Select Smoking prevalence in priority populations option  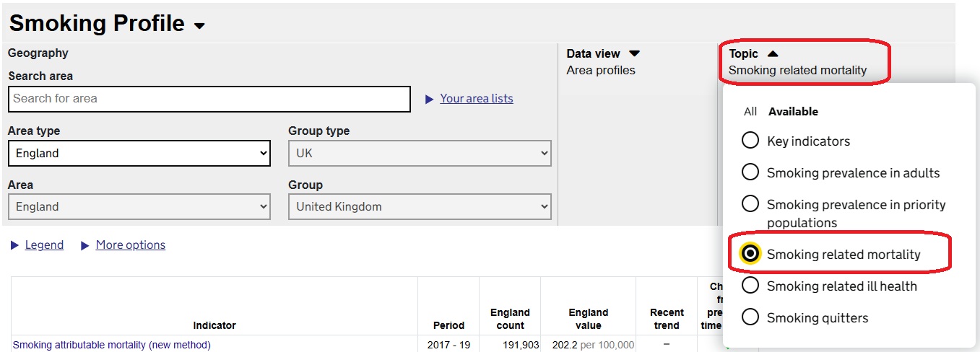click(750, 204)
